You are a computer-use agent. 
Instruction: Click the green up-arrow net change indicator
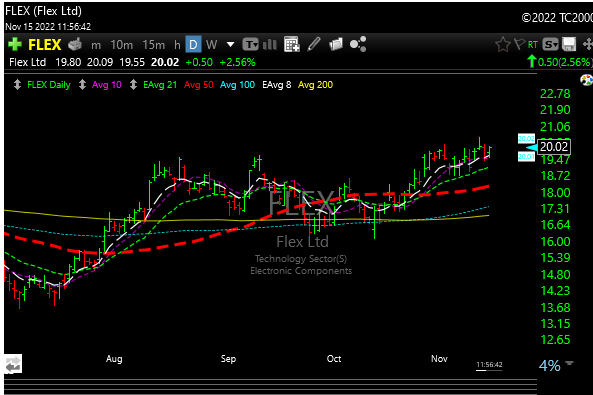tap(532, 62)
